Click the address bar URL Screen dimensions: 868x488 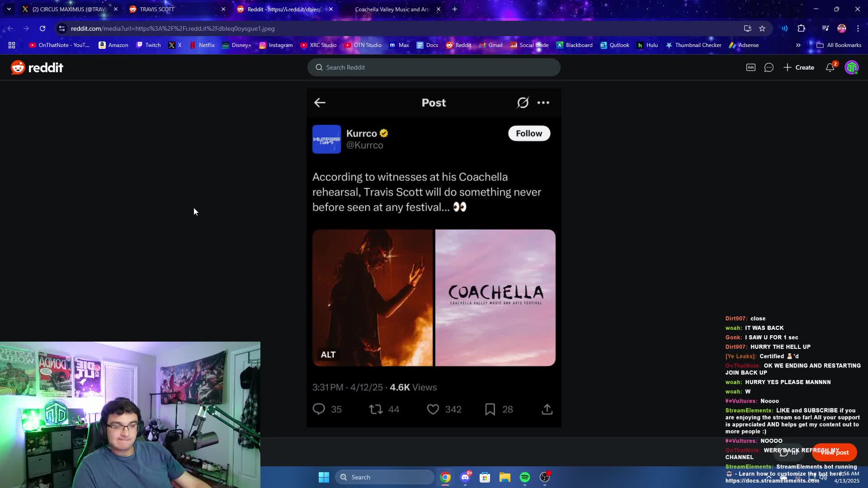[173, 28]
